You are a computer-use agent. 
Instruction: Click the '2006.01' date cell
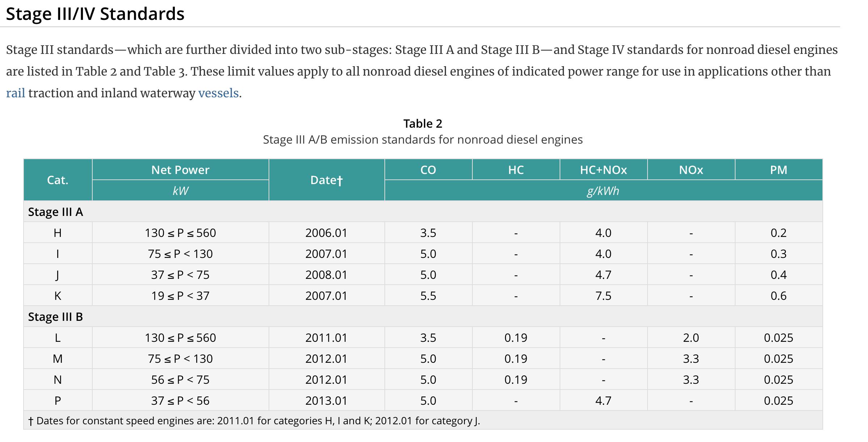(326, 233)
